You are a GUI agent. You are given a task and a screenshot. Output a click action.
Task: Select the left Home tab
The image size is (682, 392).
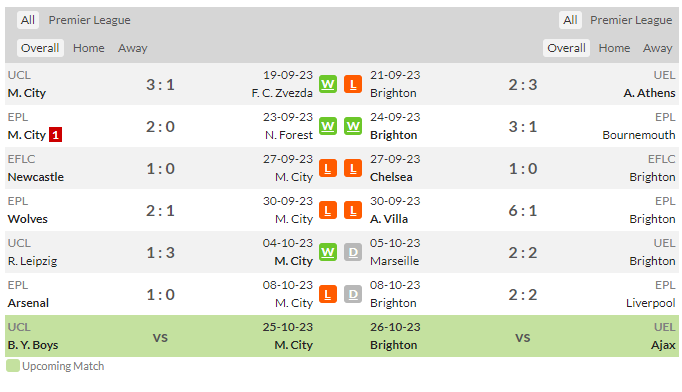click(x=89, y=48)
